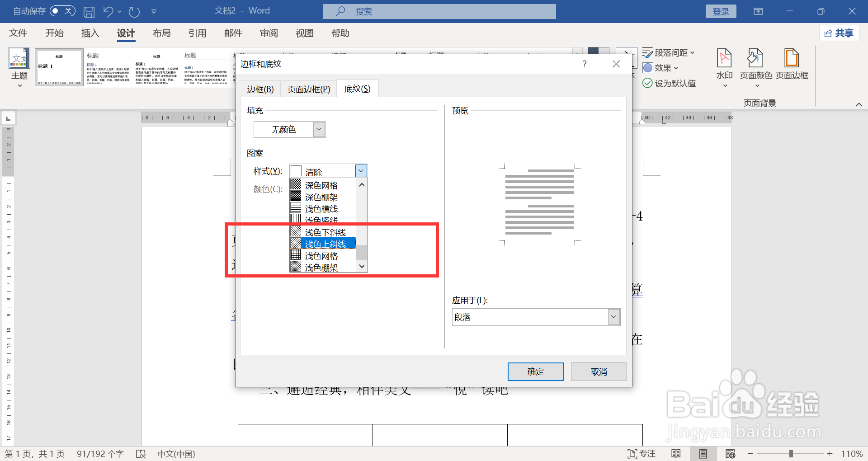Screen dimensions: 868x461
Task: Switch to the 引用 ribbon tab
Action: [x=198, y=33]
